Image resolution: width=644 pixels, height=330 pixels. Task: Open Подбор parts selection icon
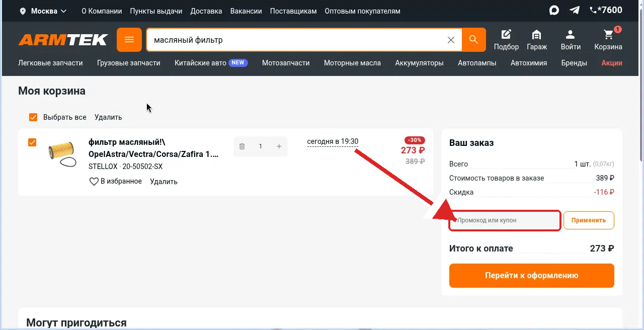(506, 40)
